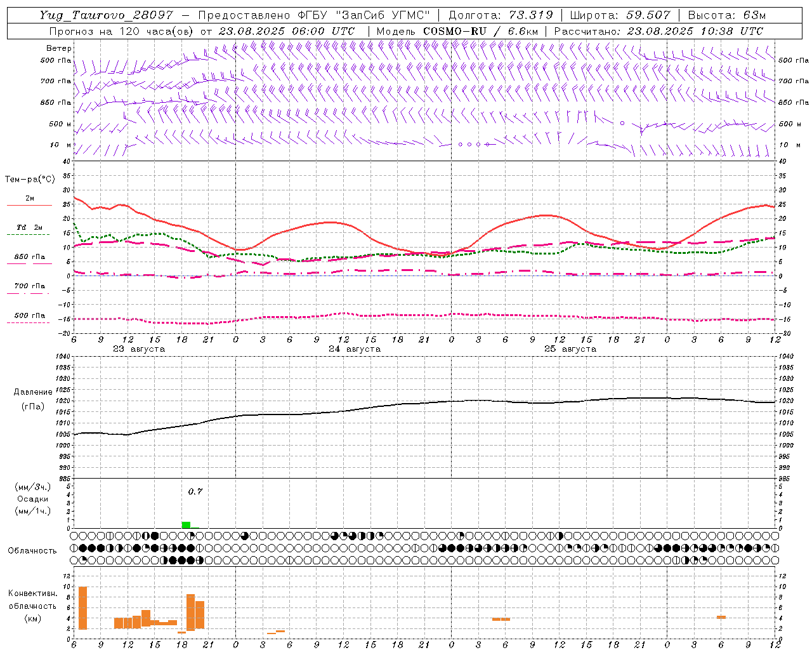Click the 23 августа date label
This screenshot has width=812, height=650.
(x=138, y=349)
